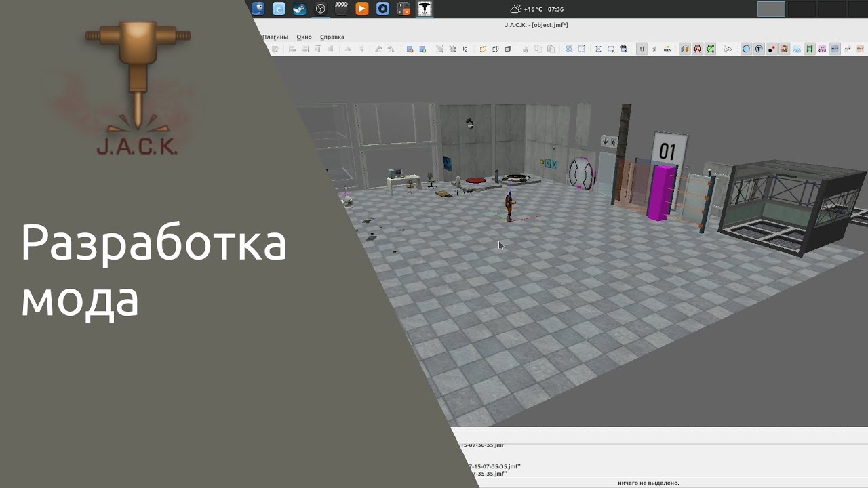
Task: Open the Справка menu
Action: pyautogui.click(x=332, y=37)
